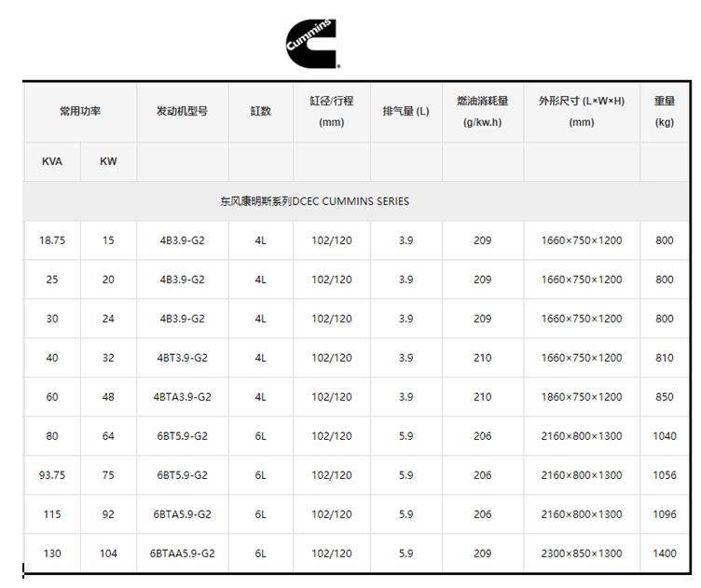Click the 'DCEC CUMMINS SERIES' section row
The image size is (701, 588).
(356, 201)
